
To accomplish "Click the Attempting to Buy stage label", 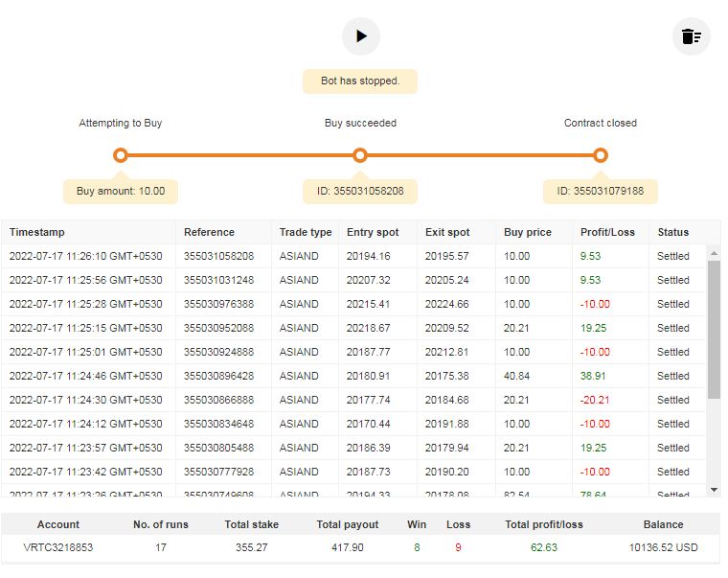I will pos(121,123).
